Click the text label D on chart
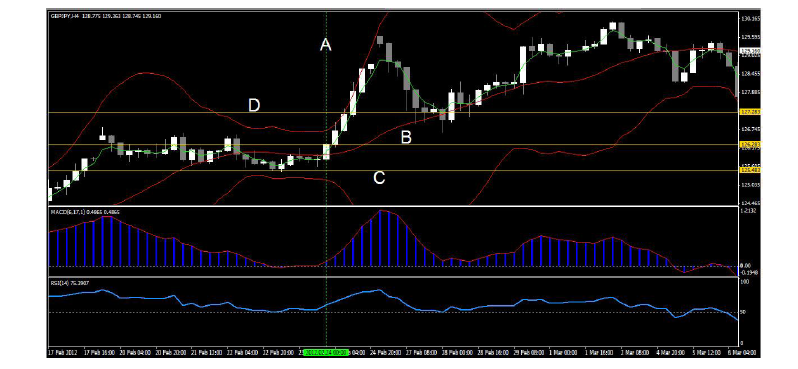This screenshot has height=369, width=798. pos(254,105)
